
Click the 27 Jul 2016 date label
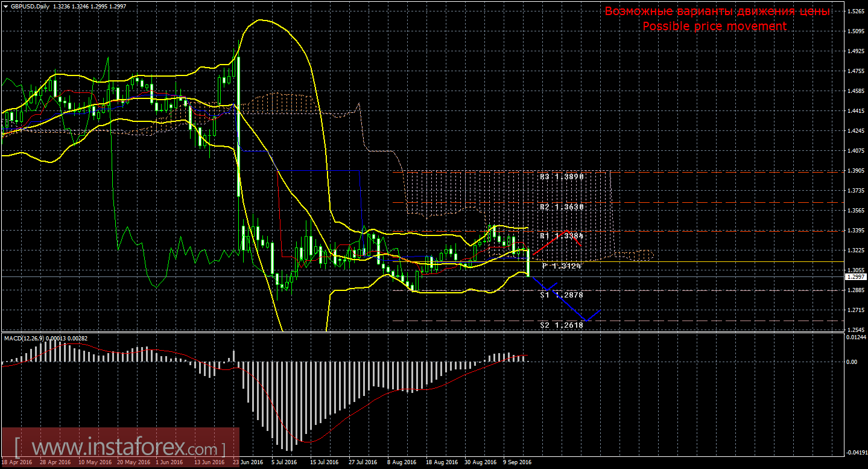(364, 462)
